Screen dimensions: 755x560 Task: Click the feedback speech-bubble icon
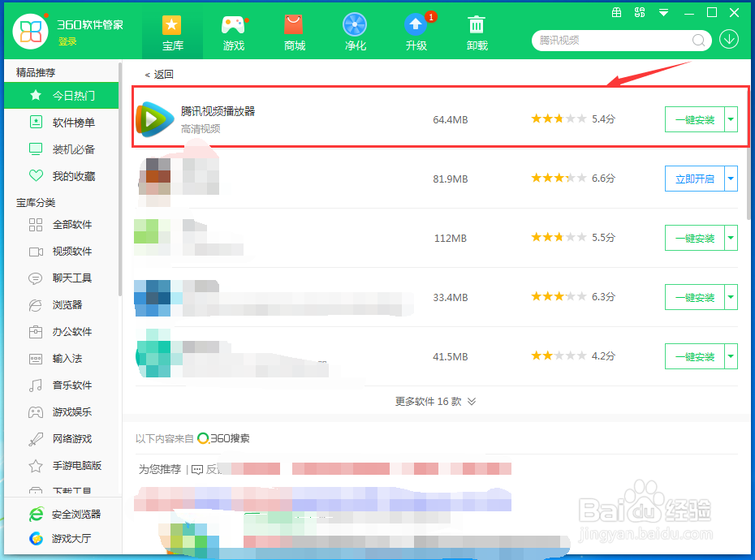(x=197, y=469)
